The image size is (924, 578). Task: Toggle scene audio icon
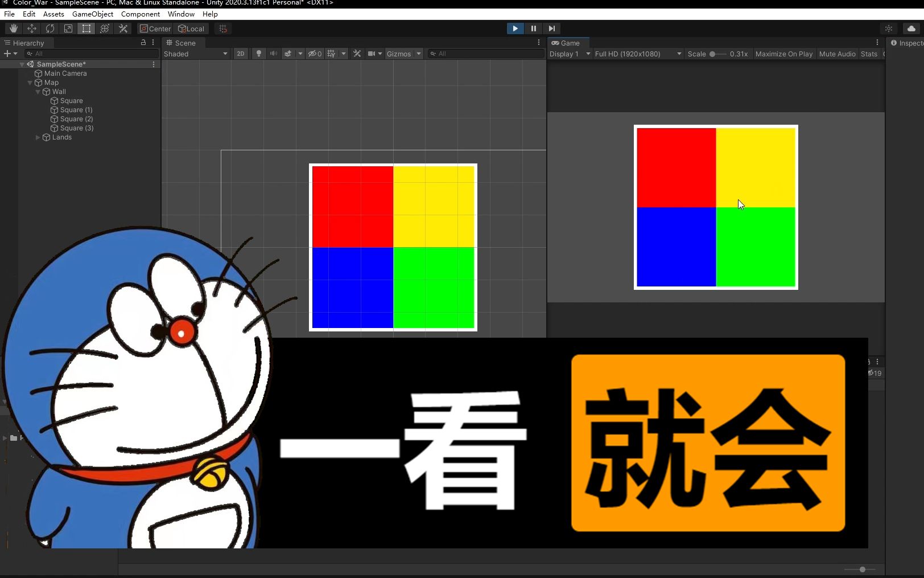point(274,54)
